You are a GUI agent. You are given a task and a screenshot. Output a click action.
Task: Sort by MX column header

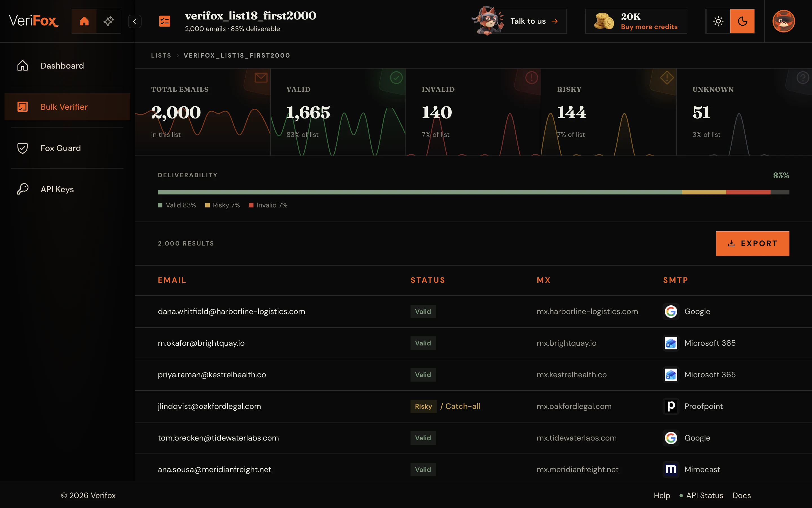pos(544,280)
